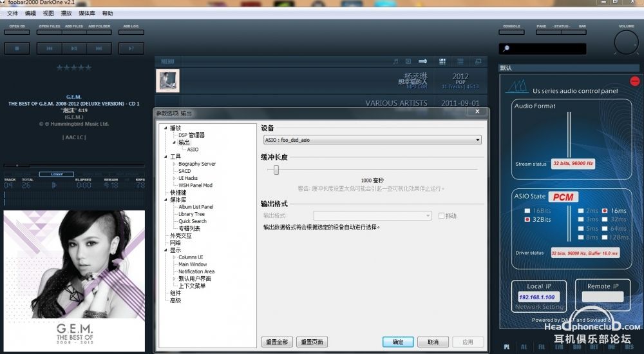Skip to the next track
Image resolution: width=644 pixels, height=354 pixels.
pyautogui.click(x=99, y=48)
